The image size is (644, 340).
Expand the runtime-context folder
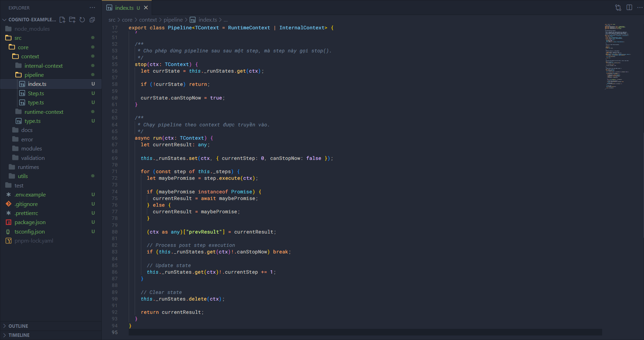pyautogui.click(x=44, y=112)
